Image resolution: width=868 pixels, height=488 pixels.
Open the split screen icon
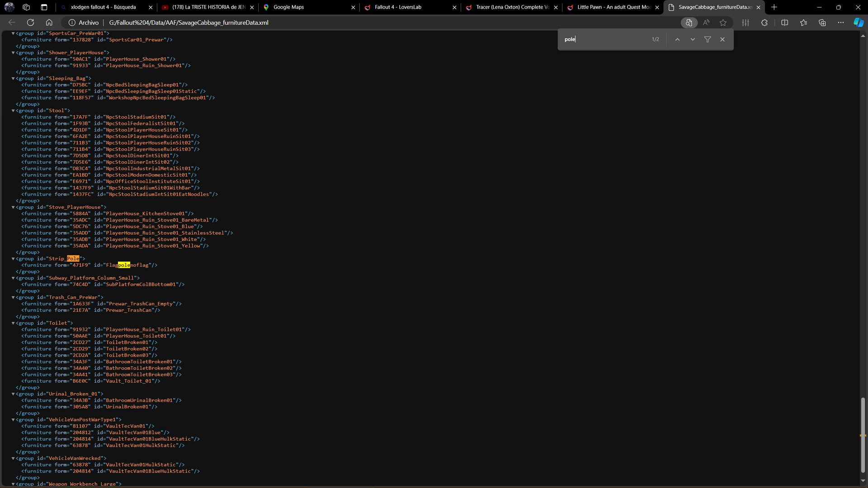[785, 23]
